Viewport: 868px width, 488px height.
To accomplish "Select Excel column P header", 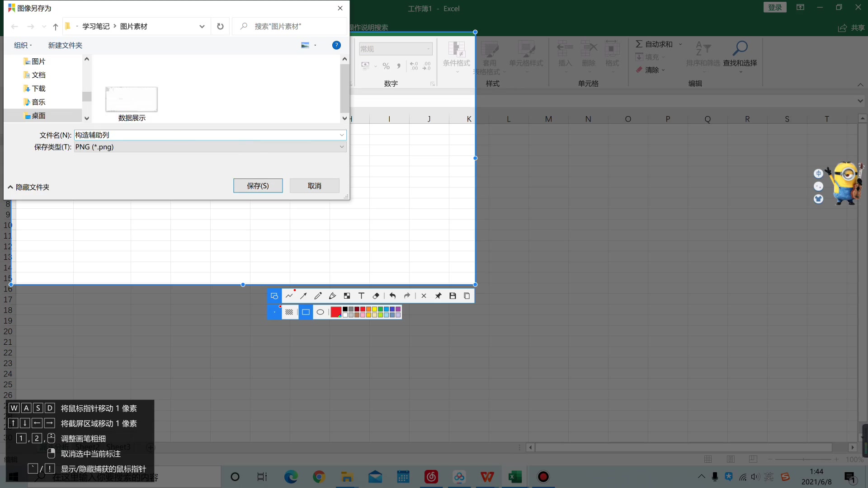I will (x=668, y=119).
